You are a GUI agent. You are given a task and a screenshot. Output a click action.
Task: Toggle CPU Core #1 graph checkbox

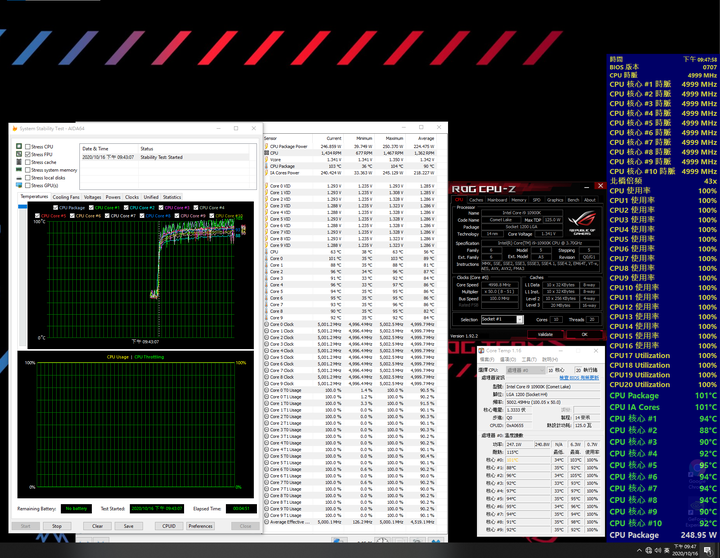click(91, 208)
